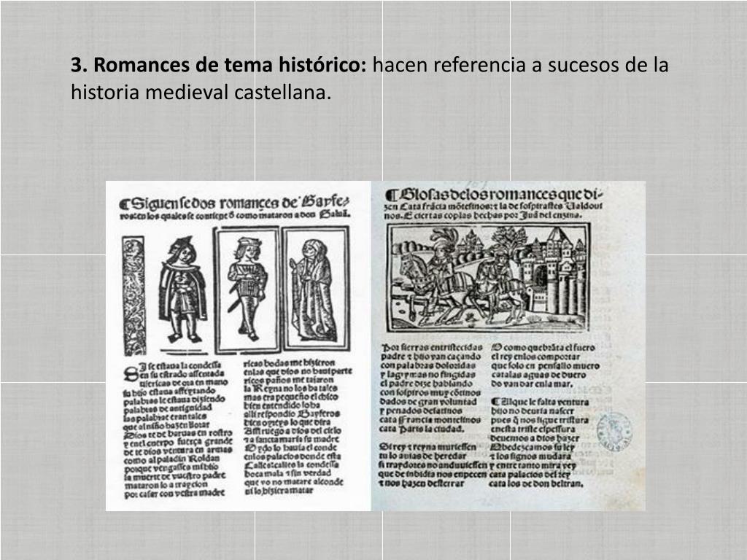
Task: Click the woodcut of the man holding a sword
Action: 247,289
